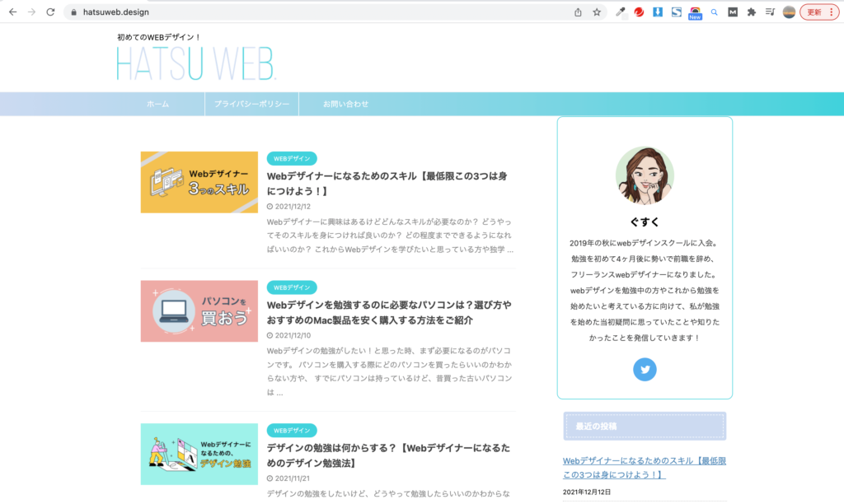This screenshot has width=844, height=504.
Task: Go back with the browser back arrow
Action: coord(13,12)
